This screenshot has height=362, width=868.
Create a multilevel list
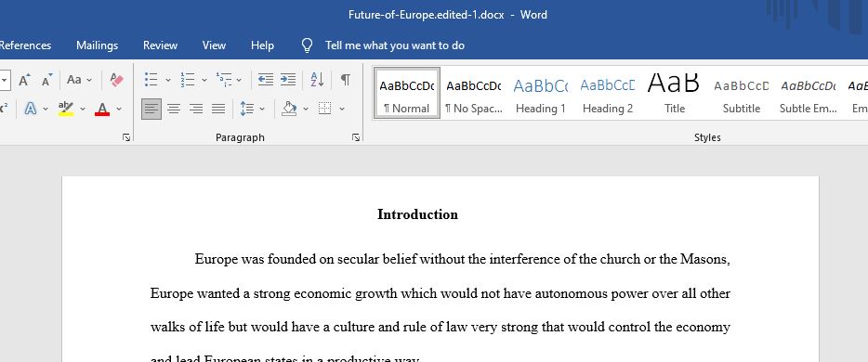(224, 80)
